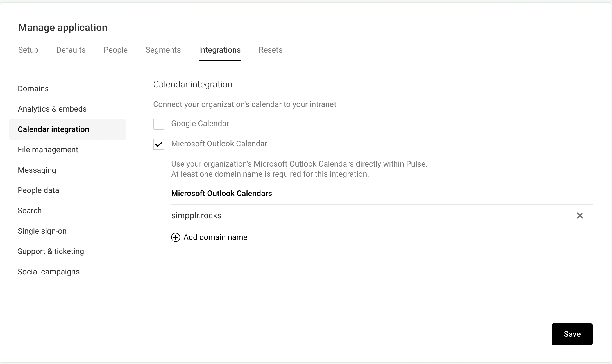Click the plus icon for Add domain name
Viewport: 612px width, 364px height.
click(176, 237)
